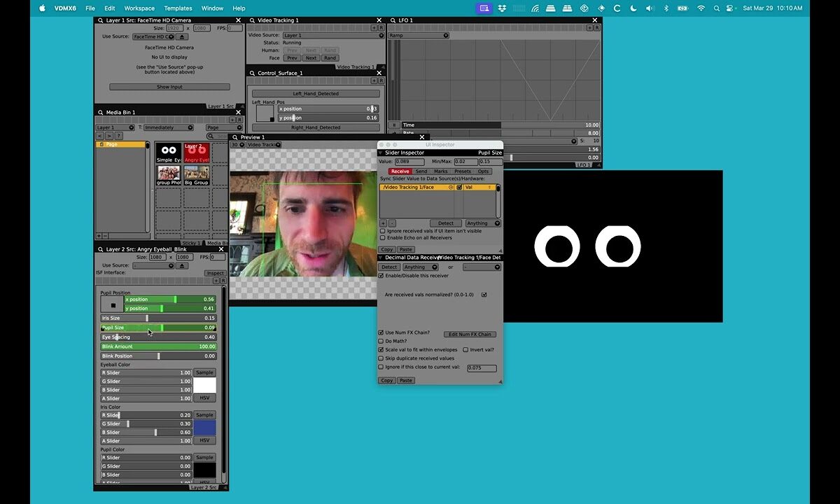Click the plus icon under receivers list

[x=382, y=223]
